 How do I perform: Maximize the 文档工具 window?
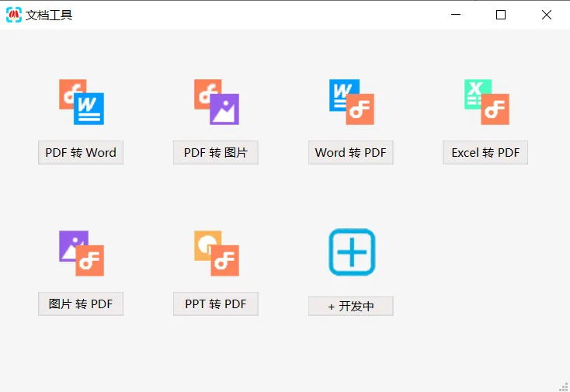[501, 15]
